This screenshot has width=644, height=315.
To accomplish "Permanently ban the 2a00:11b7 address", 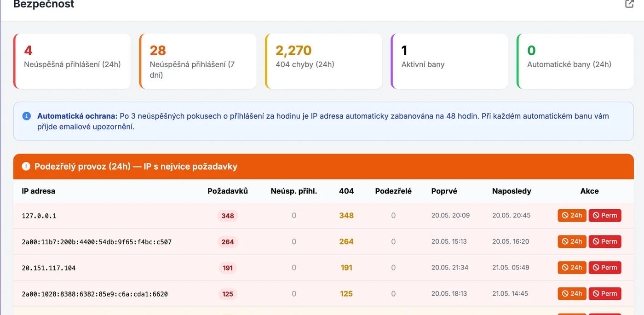I will pyautogui.click(x=605, y=241).
